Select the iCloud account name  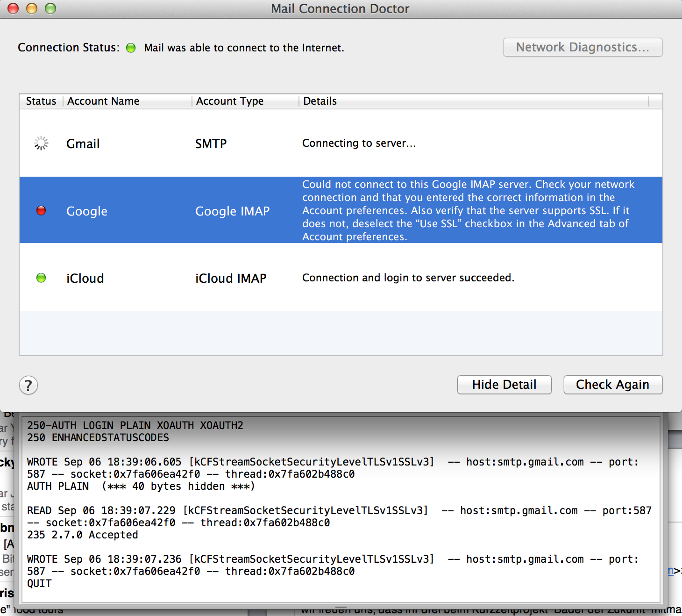85,278
